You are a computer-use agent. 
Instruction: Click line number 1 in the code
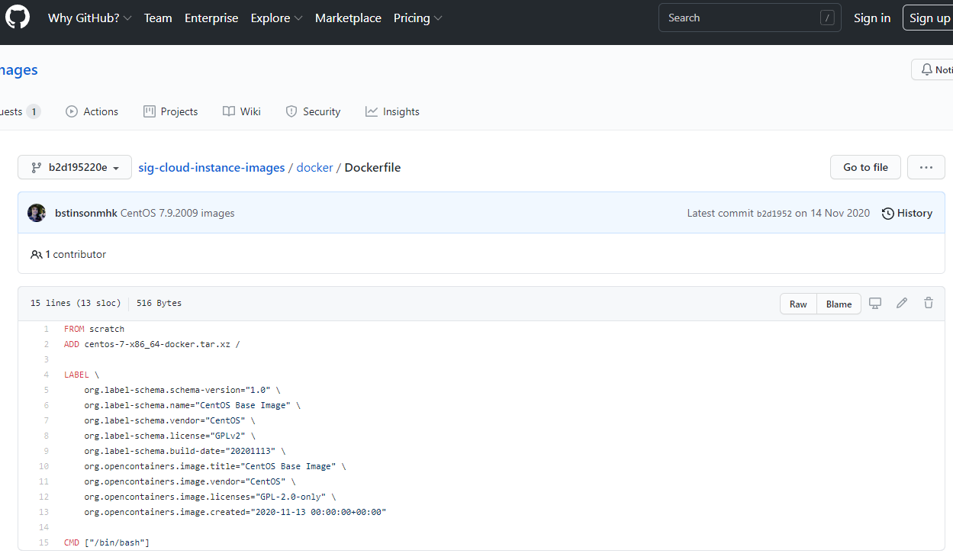[46, 329]
